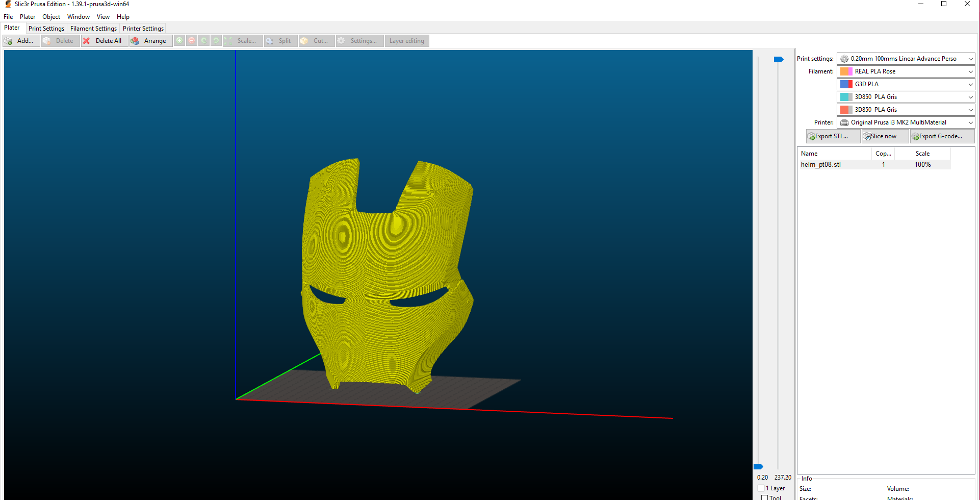Open the Cut tool
The height and width of the screenshot is (500, 980).
tap(317, 41)
